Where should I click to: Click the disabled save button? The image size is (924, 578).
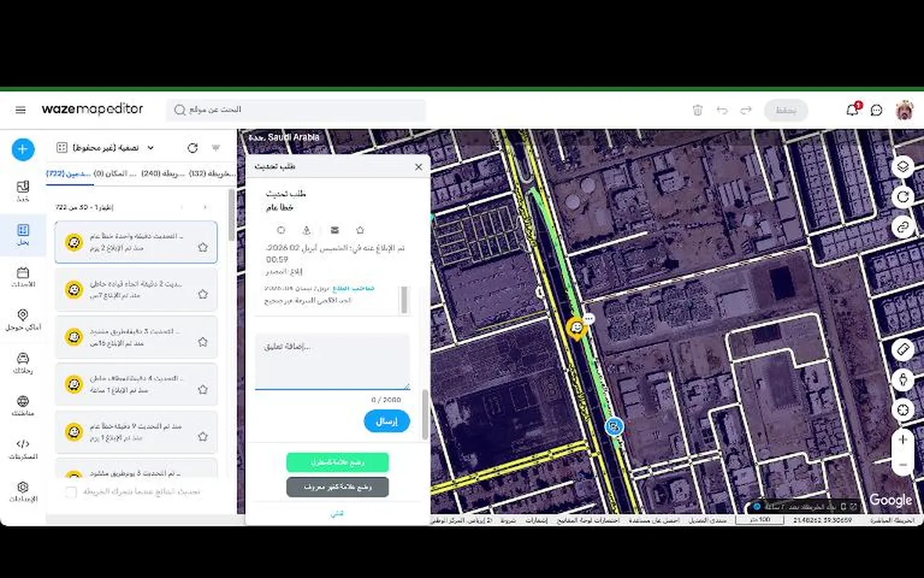(x=785, y=110)
